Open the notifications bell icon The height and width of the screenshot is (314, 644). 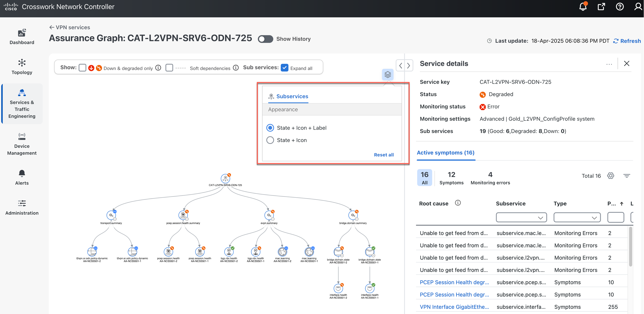pos(583,7)
